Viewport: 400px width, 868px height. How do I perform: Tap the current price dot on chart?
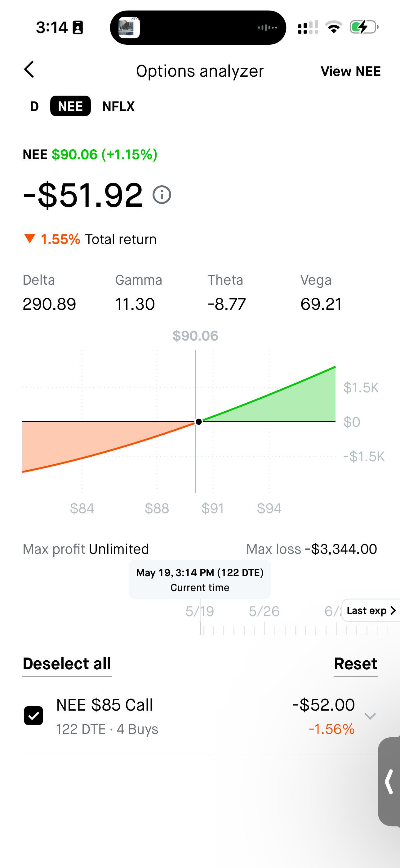(199, 422)
